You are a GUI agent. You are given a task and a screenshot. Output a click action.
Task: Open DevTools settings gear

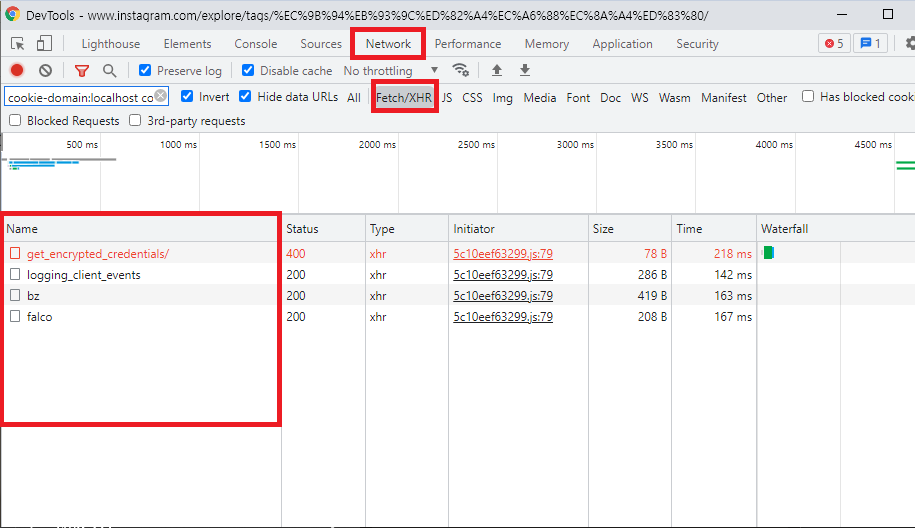pyautogui.click(x=910, y=44)
